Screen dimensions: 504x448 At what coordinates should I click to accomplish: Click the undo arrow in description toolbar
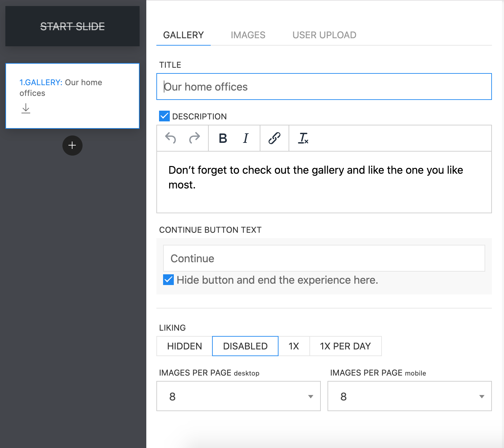tap(170, 138)
